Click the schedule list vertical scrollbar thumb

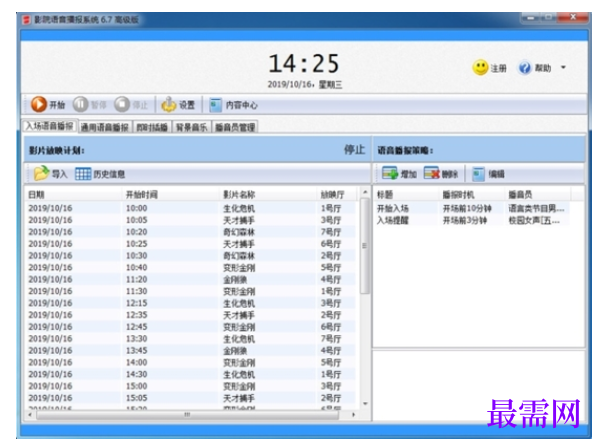click(x=364, y=246)
